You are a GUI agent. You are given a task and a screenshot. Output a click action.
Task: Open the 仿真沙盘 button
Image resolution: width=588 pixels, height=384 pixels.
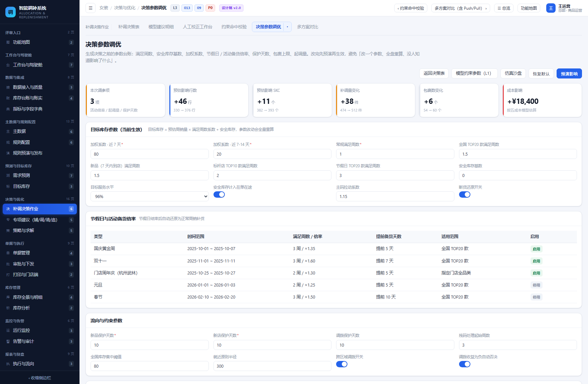point(513,73)
